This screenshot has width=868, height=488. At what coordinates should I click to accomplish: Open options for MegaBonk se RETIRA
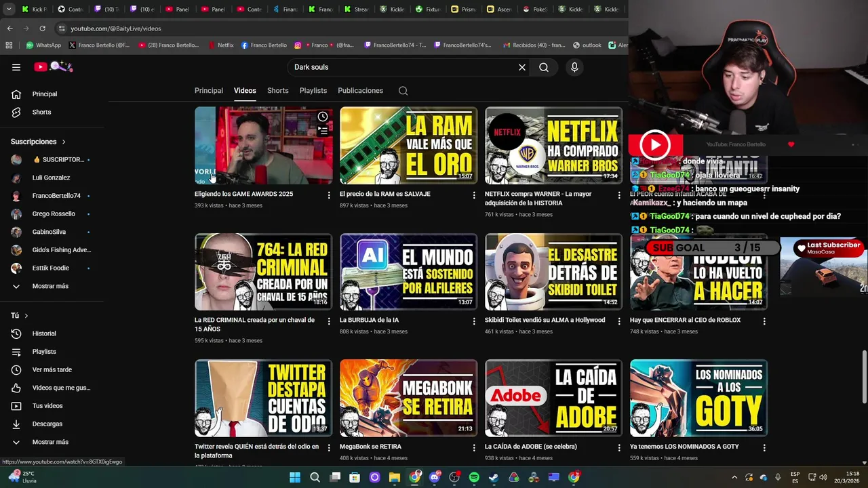pos(474,448)
